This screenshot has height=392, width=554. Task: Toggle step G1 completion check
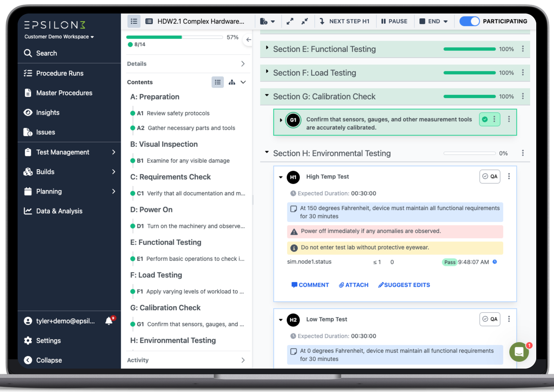[x=485, y=119]
